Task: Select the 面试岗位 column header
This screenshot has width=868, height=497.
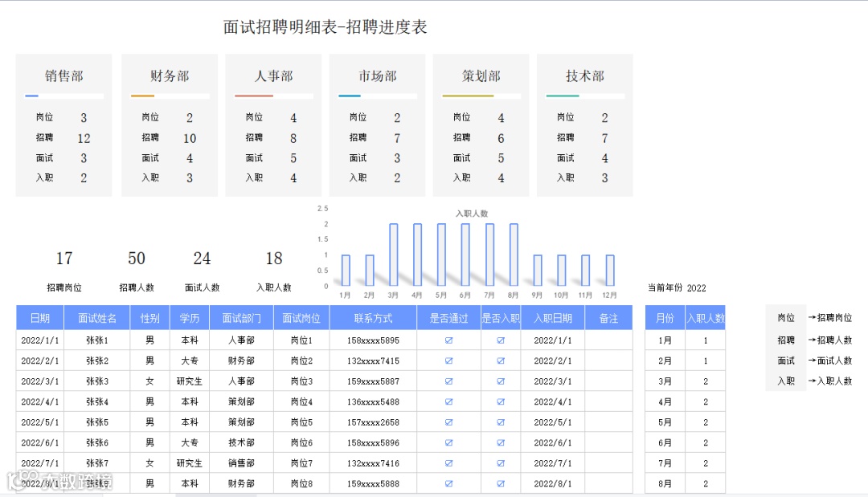Action: click(301, 318)
